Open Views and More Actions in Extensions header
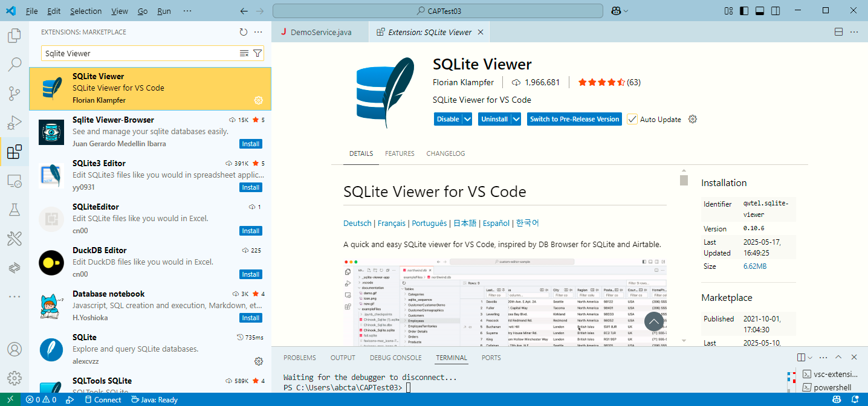This screenshot has height=406, width=868. 258,32
